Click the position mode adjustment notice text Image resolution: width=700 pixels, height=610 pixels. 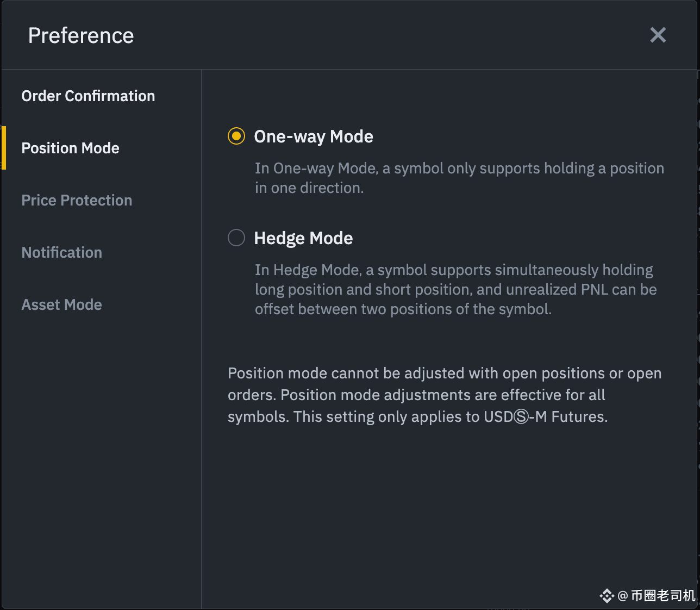445,395
